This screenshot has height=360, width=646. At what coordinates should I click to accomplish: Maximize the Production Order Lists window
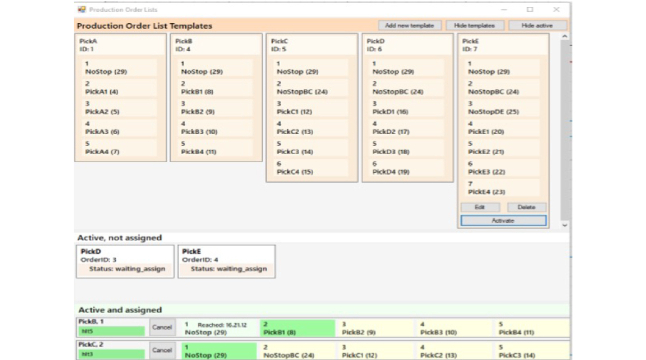tap(530, 9)
